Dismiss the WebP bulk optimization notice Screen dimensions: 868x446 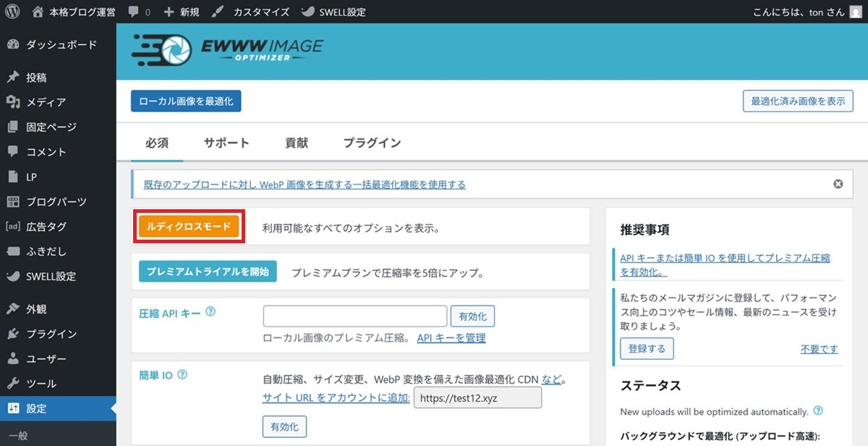point(838,184)
